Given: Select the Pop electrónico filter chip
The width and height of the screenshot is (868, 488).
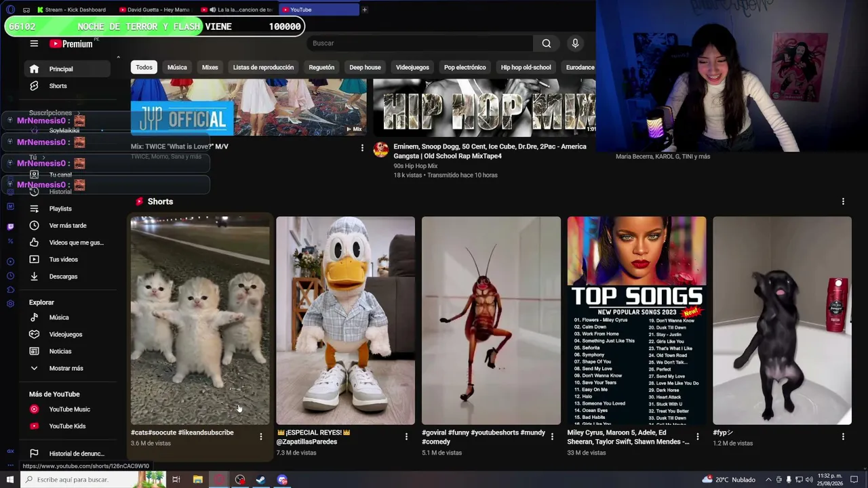Looking at the screenshot, I should [x=465, y=67].
